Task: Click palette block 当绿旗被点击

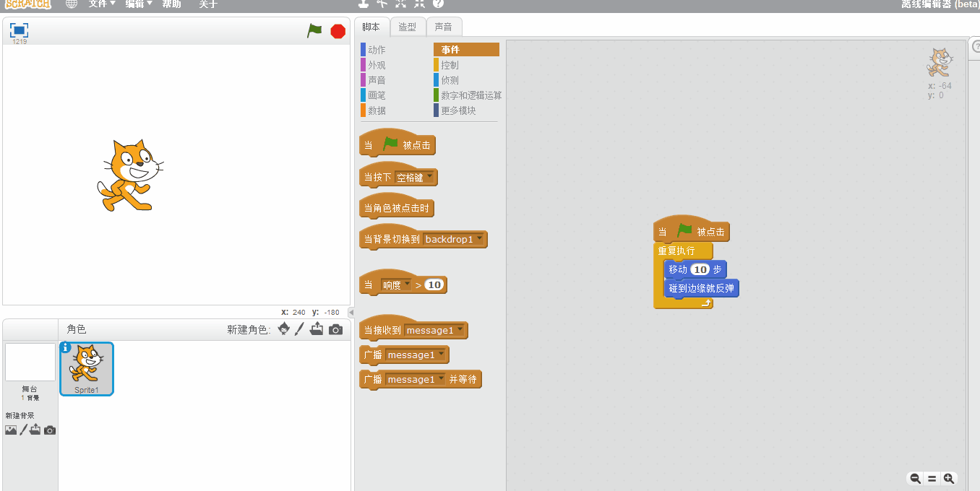Action: pyautogui.click(x=397, y=145)
